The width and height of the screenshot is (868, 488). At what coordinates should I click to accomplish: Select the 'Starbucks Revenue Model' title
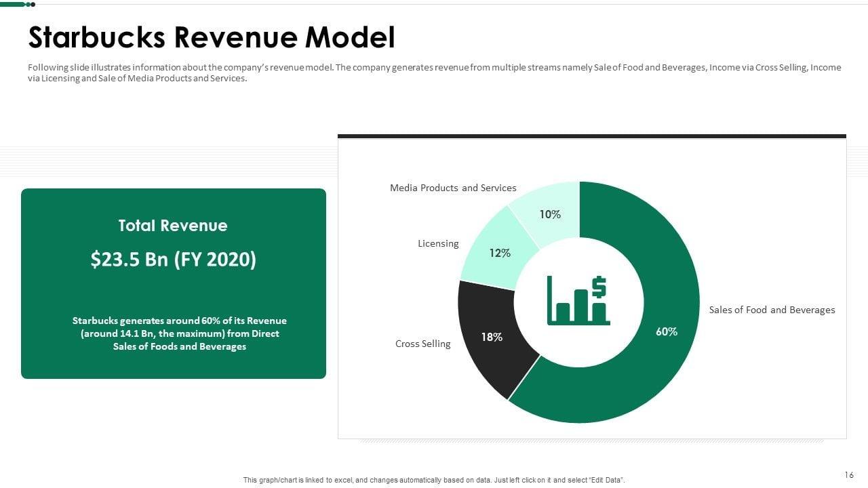(x=211, y=38)
